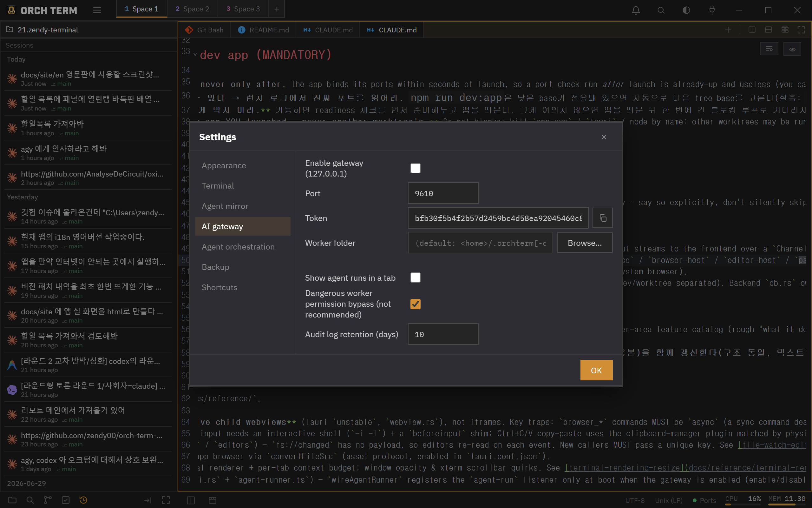Click Unix (LF) line ending in status bar

pos(668,500)
